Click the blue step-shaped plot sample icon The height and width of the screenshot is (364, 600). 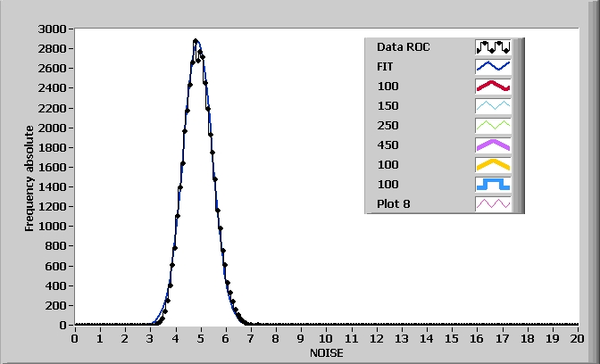click(493, 185)
